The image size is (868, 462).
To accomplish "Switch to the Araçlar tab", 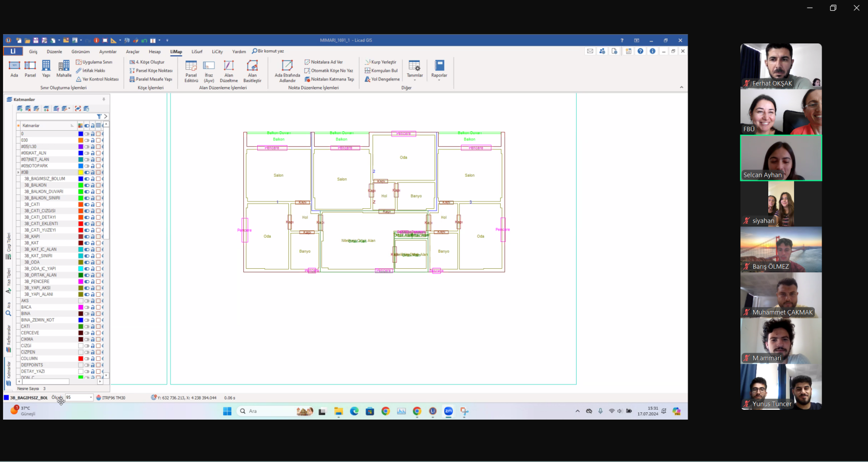I will (133, 52).
